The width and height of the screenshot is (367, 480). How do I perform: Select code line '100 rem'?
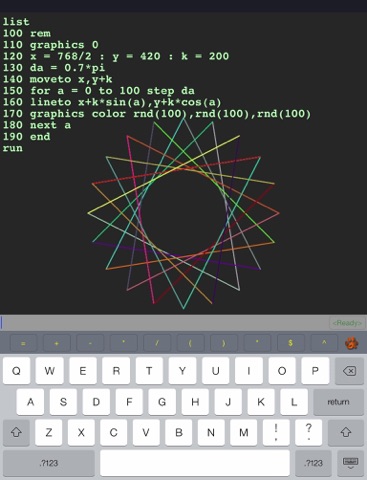pos(27,33)
